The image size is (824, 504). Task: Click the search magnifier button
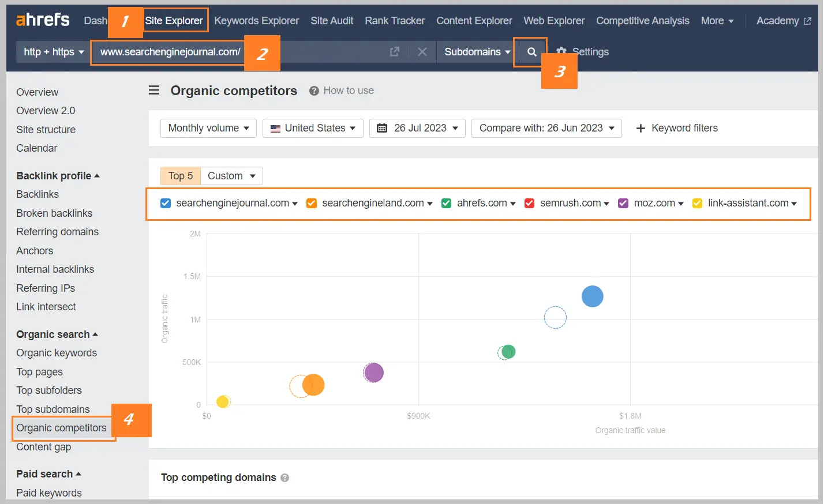click(x=531, y=52)
